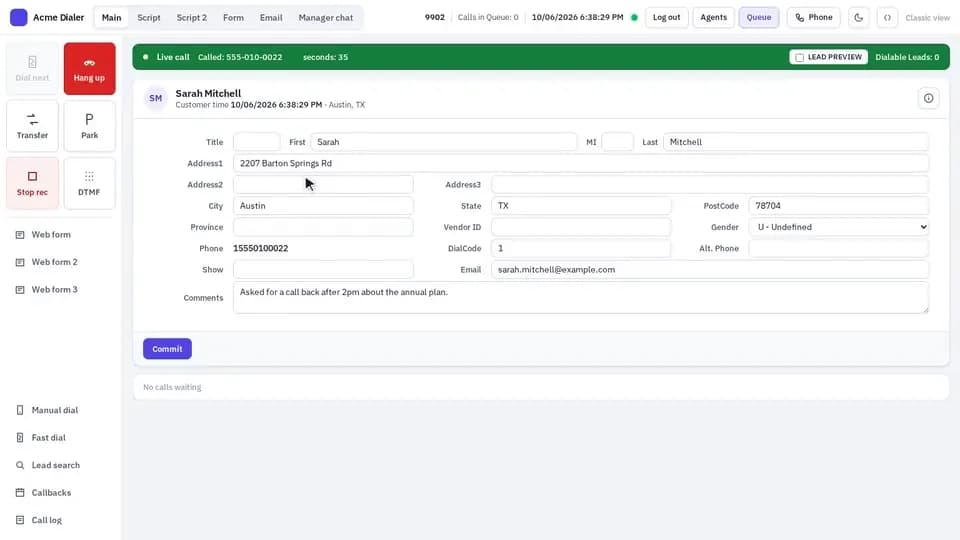Open Web form 3
This screenshot has width=960, height=540.
tap(61, 290)
